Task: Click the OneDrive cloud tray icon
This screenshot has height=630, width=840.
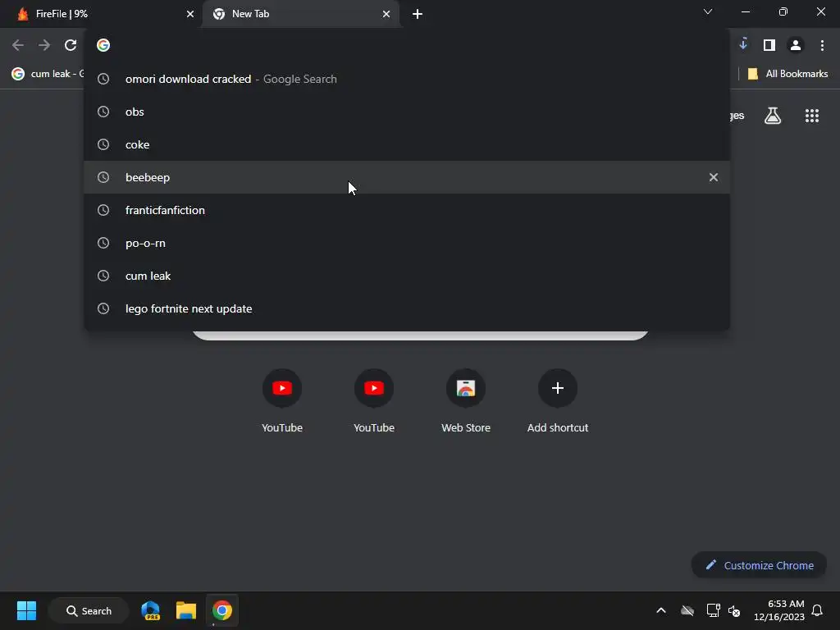Action: pos(687,610)
